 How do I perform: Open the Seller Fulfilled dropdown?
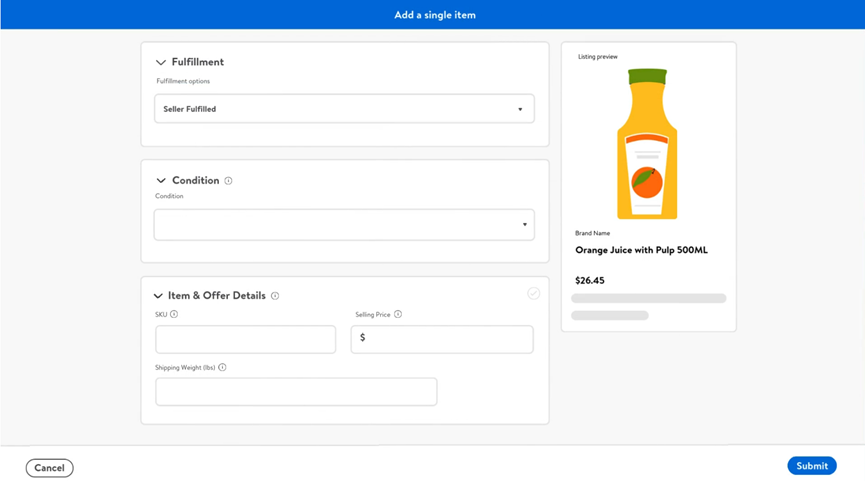click(344, 109)
